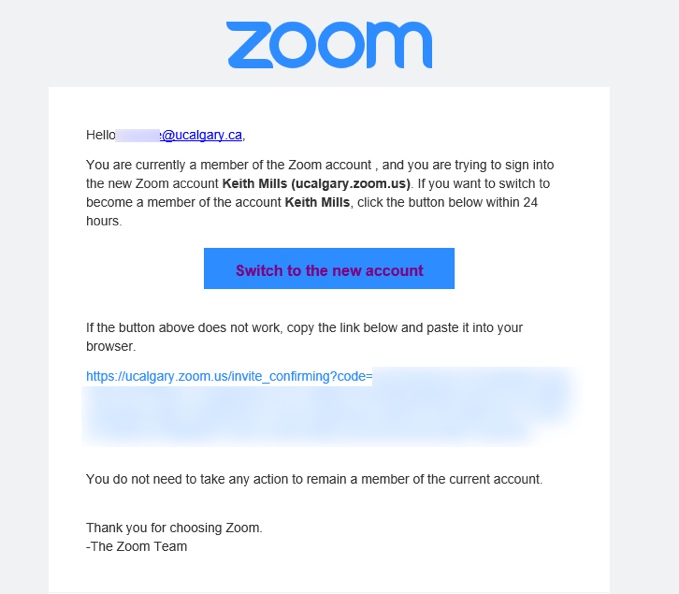Click the word "browser." in the instructions
This screenshot has width=679, height=594.
[111, 346]
